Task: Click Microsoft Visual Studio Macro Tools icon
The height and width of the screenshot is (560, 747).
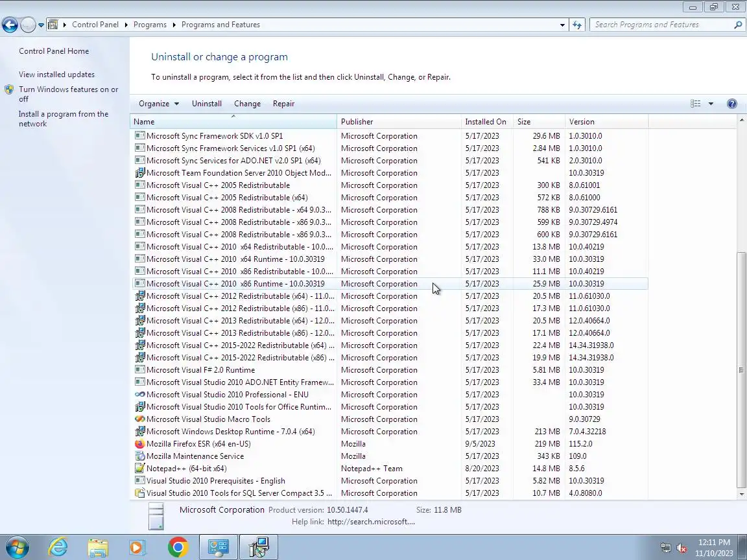Action: point(139,419)
